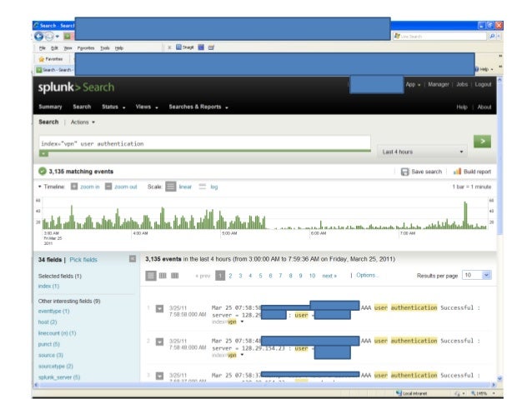Click into the search query input field

point(204,143)
